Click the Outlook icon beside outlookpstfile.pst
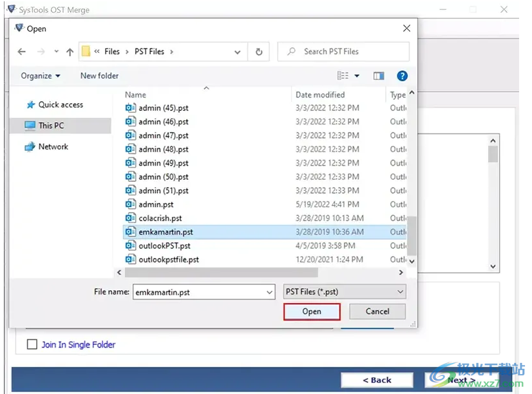 (130, 259)
